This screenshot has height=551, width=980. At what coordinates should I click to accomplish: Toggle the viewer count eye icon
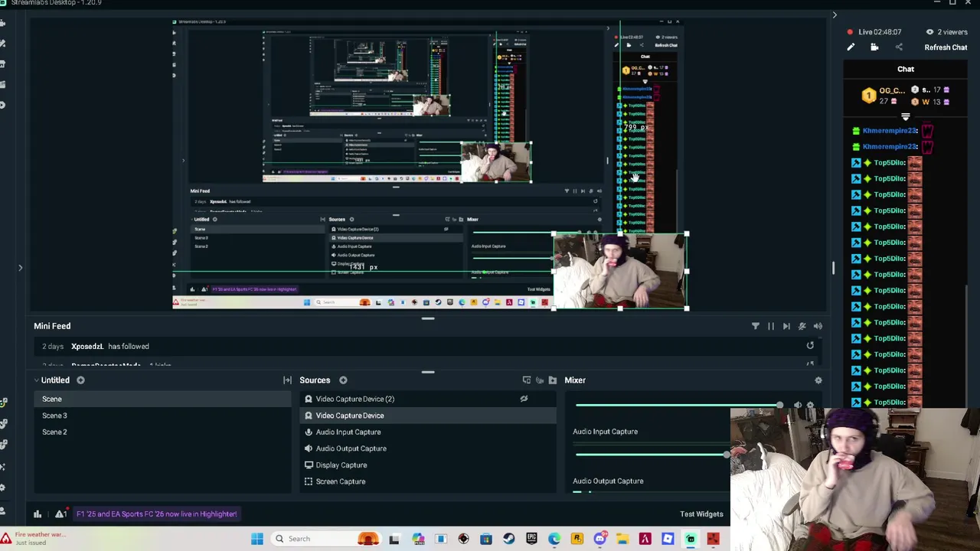click(x=929, y=32)
